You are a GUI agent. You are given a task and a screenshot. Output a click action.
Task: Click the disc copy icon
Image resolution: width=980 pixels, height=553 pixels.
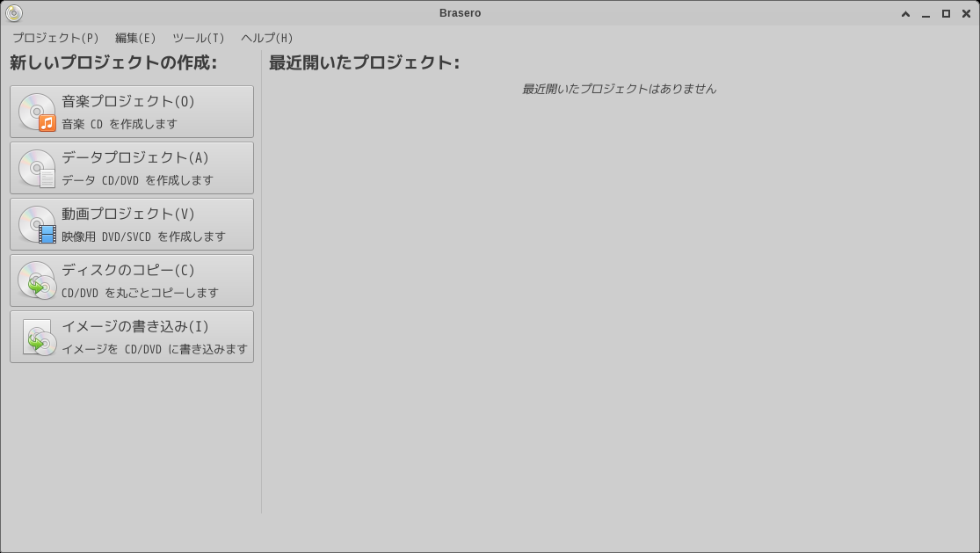pyautogui.click(x=38, y=280)
